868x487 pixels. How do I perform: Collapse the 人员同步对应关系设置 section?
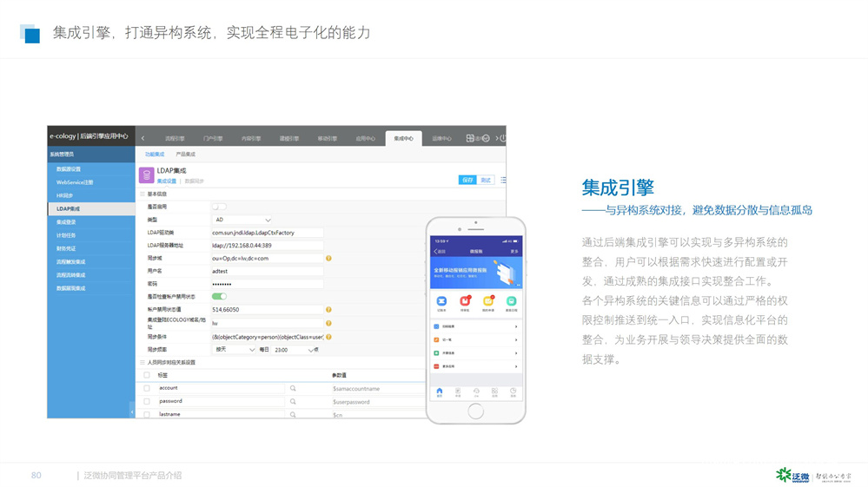[x=142, y=363]
